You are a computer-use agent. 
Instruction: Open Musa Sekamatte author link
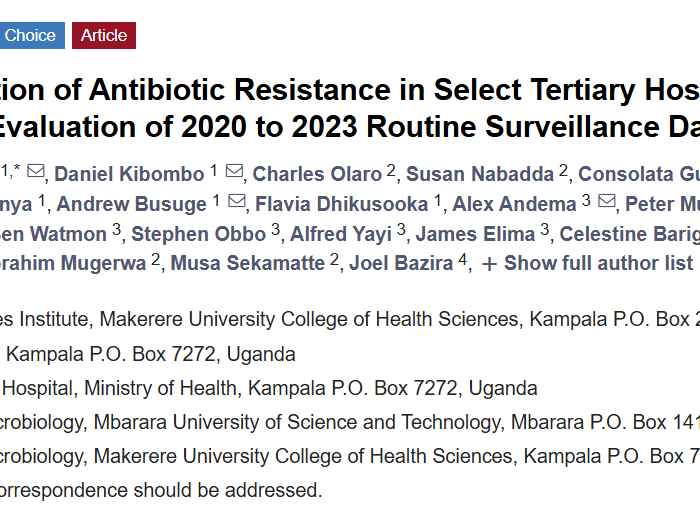pos(248,264)
